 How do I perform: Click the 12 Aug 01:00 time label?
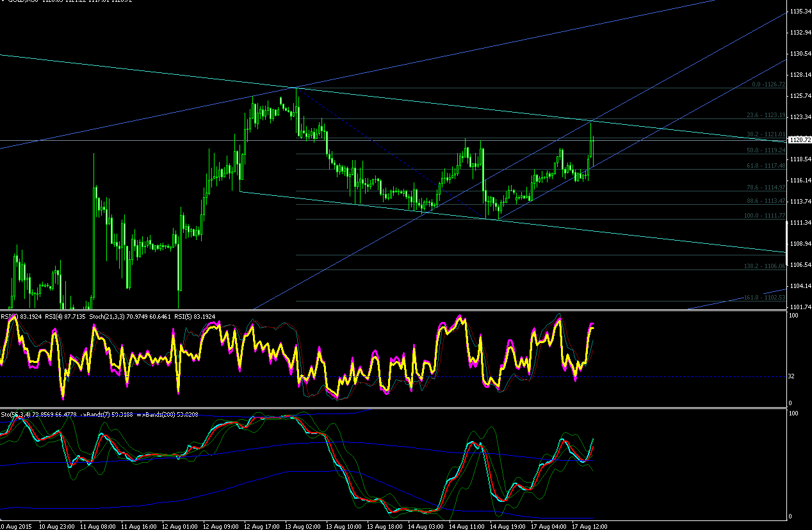(179, 526)
